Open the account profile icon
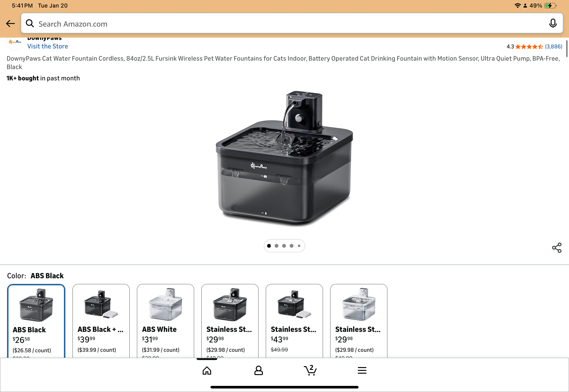Image resolution: width=569 pixels, height=392 pixels. [x=258, y=370]
